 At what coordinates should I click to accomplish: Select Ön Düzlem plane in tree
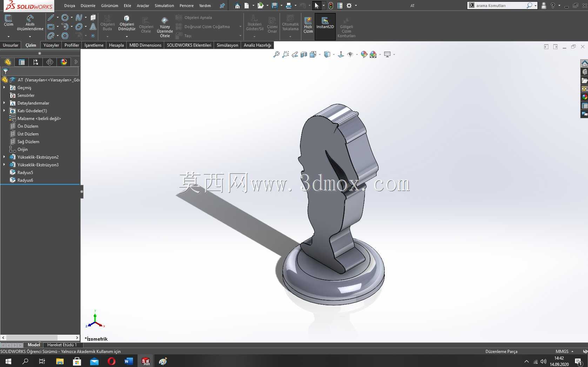(x=28, y=126)
